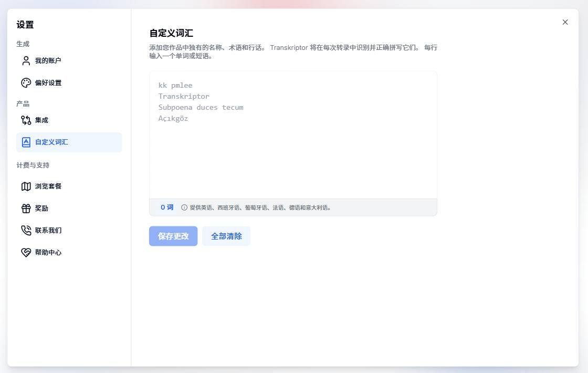Screen dimensions: 588x373
Task: Click the 0 词 word counter
Action: [167, 208]
